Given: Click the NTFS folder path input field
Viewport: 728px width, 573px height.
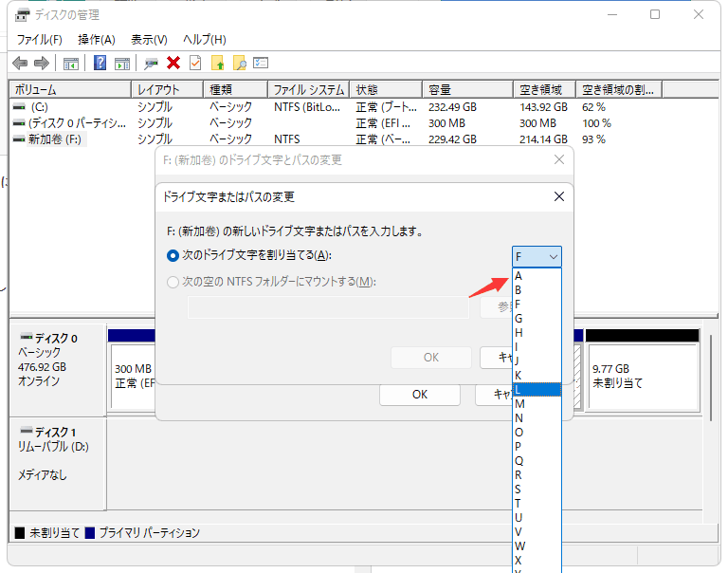Looking at the screenshot, I should coord(328,306).
